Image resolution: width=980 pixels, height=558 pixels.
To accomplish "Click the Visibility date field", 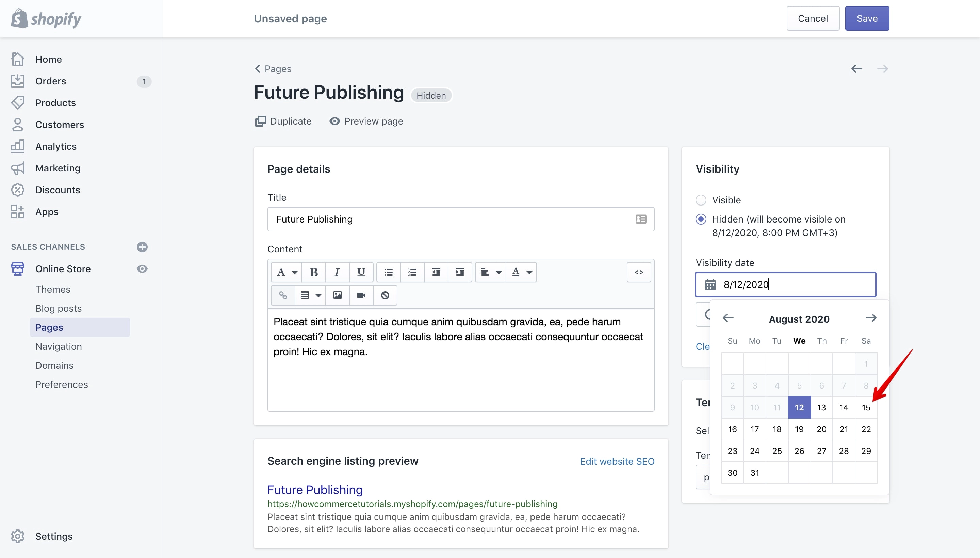I will point(786,284).
